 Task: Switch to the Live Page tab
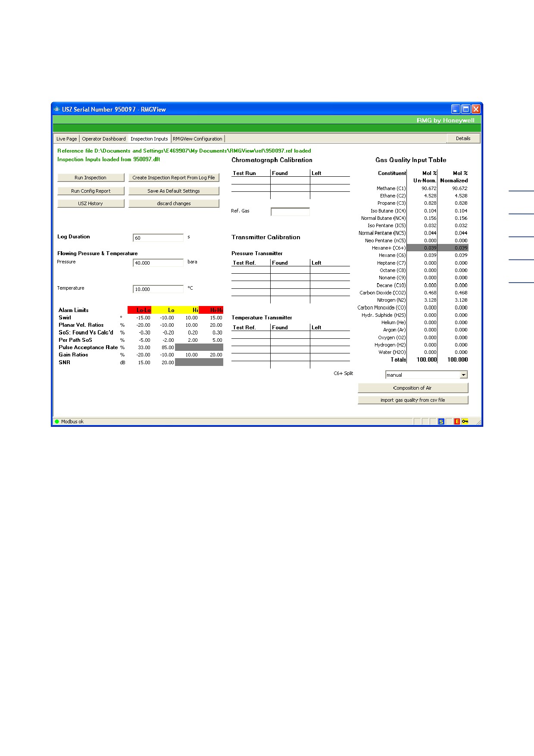(x=66, y=139)
